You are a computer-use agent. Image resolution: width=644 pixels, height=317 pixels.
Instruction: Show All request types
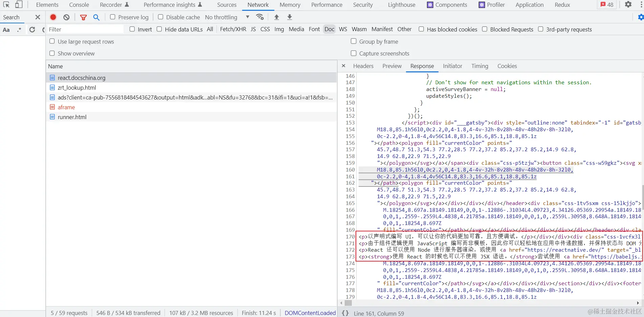point(210,29)
